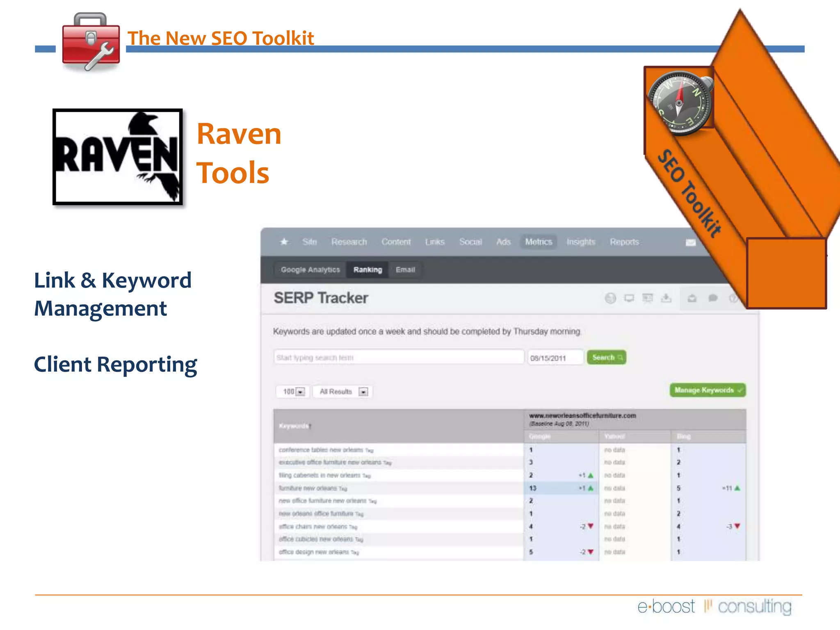Click the globe icon beside SERP Tracker
The width and height of the screenshot is (840, 630).
pyautogui.click(x=610, y=298)
